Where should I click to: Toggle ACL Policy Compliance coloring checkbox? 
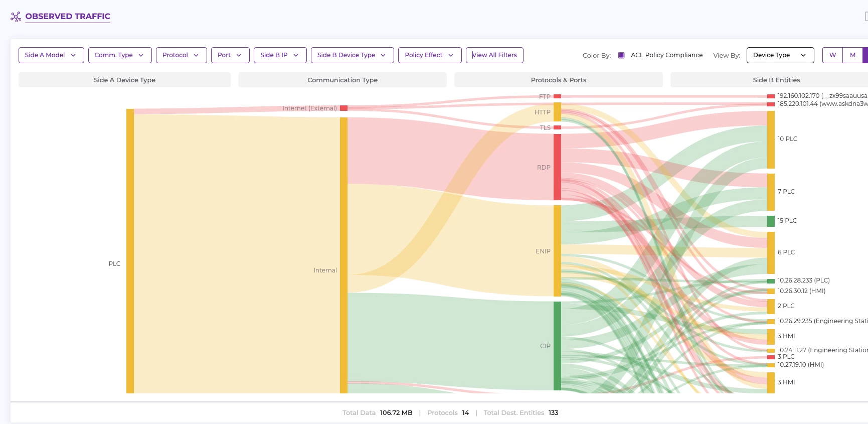[621, 55]
